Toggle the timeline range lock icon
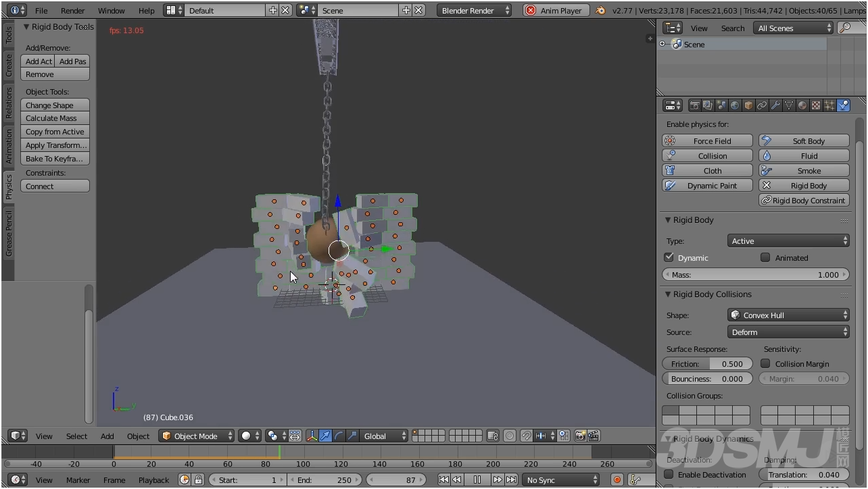The height and width of the screenshot is (489, 868). point(198,480)
